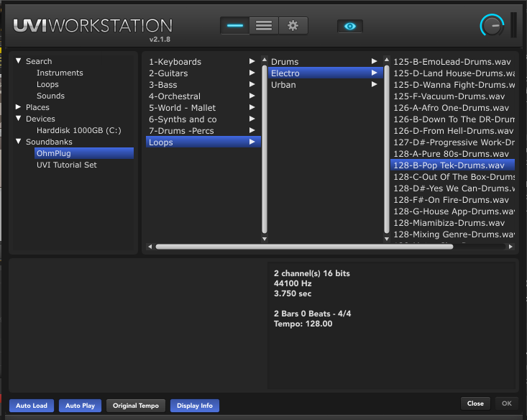Select 128-Mixing Genre-Drums.wav
The height and width of the screenshot is (420, 527).
[452, 234]
